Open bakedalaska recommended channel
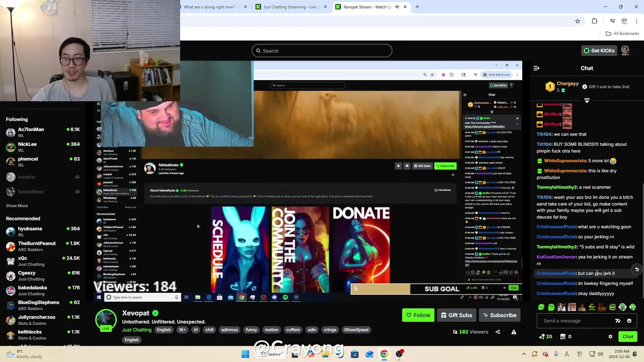The image size is (644, 362). point(43,291)
